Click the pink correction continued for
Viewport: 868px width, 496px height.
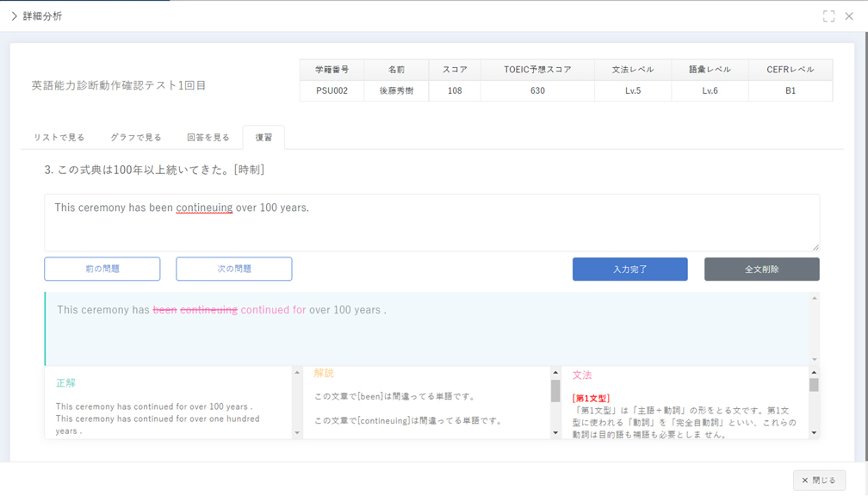click(x=273, y=310)
